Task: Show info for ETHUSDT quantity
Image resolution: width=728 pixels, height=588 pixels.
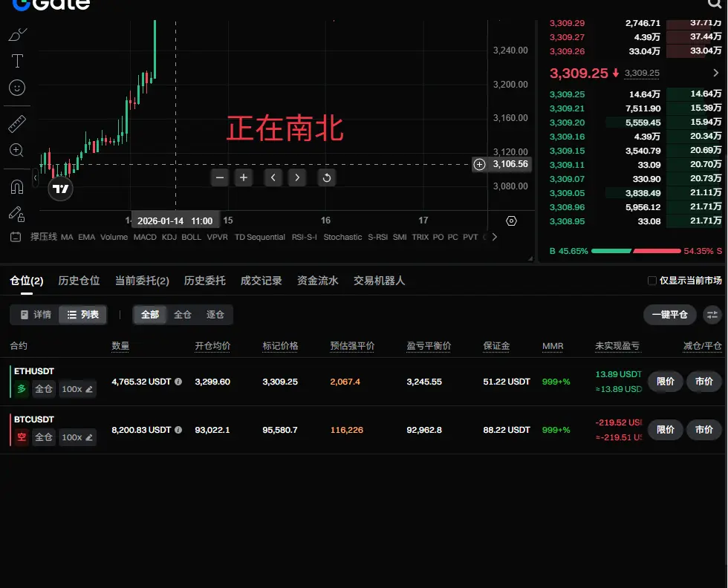Action: tap(178, 382)
